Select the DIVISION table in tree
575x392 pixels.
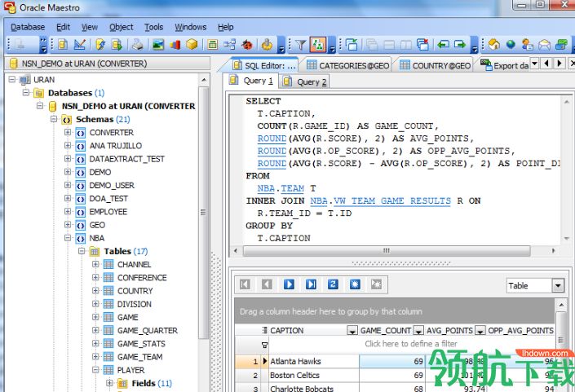[x=135, y=304]
